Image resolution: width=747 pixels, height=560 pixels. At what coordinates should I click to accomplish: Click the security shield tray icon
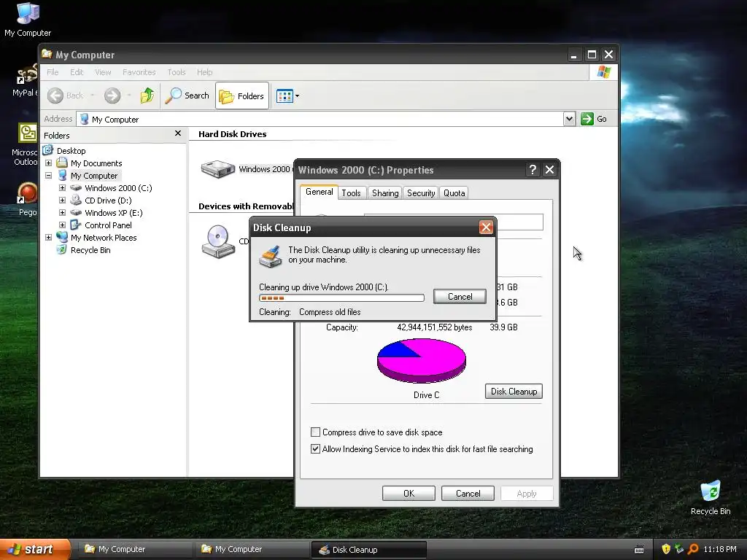(x=666, y=549)
